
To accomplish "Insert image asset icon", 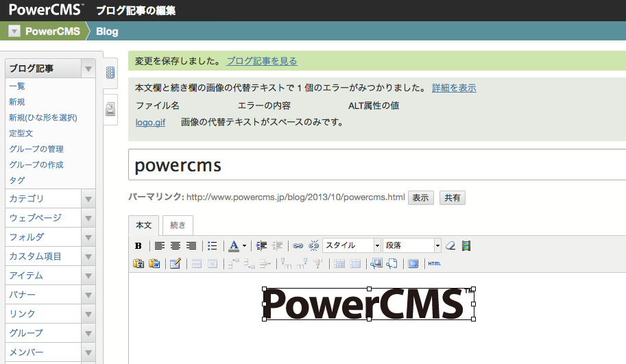I will [376, 263].
